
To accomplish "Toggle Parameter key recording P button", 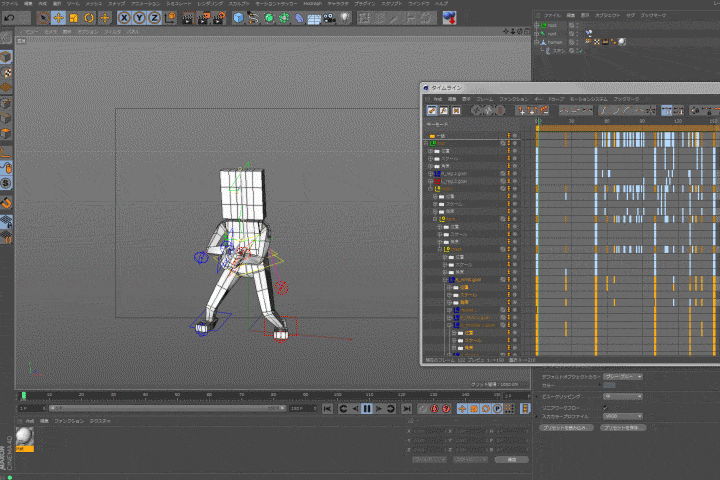I will click(x=497, y=409).
